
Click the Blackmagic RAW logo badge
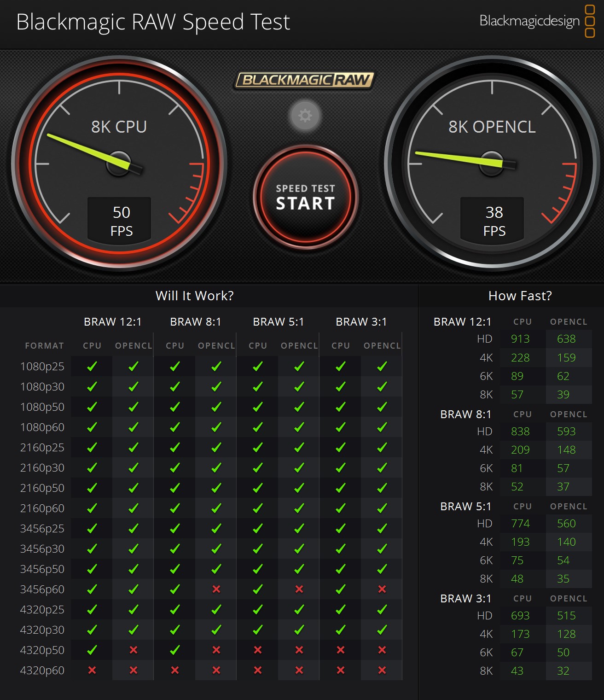point(304,80)
